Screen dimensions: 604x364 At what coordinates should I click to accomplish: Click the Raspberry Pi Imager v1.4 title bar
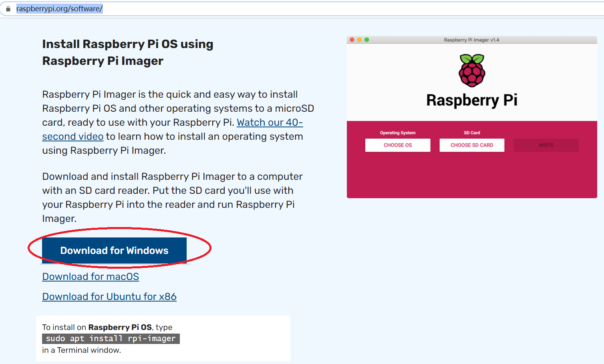pos(471,40)
